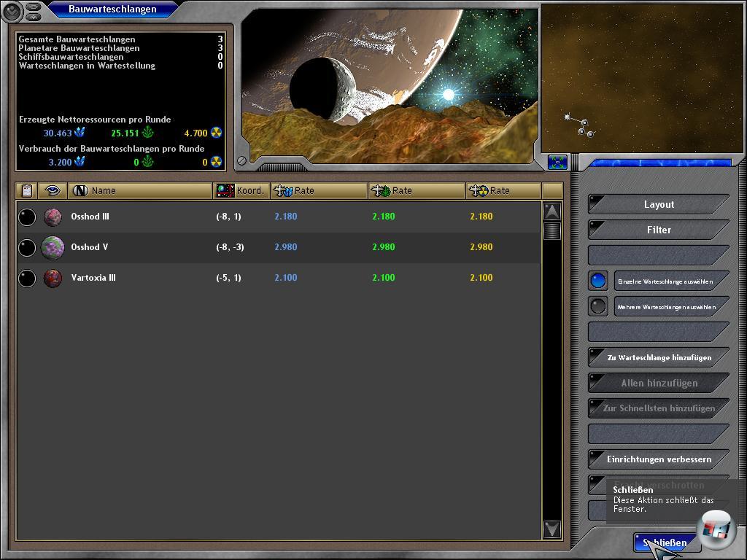Click the eye column header icon
Viewport: 747px width, 560px height.
[x=53, y=191]
